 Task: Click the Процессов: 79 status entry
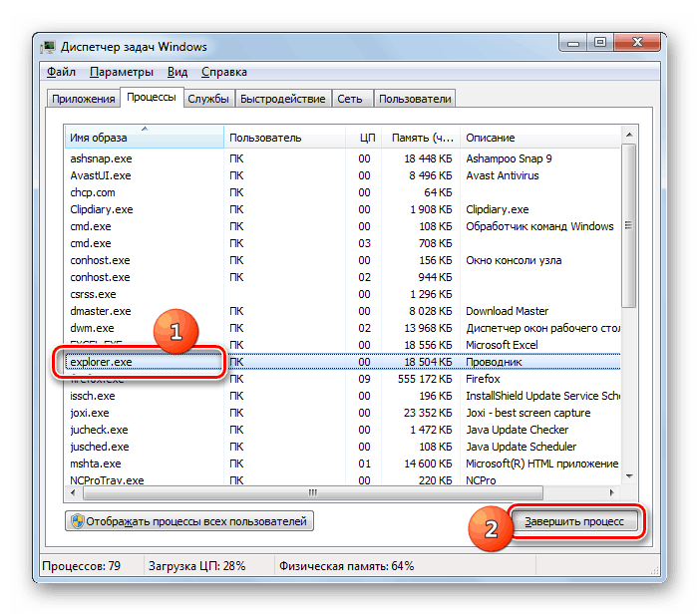[81, 566]
